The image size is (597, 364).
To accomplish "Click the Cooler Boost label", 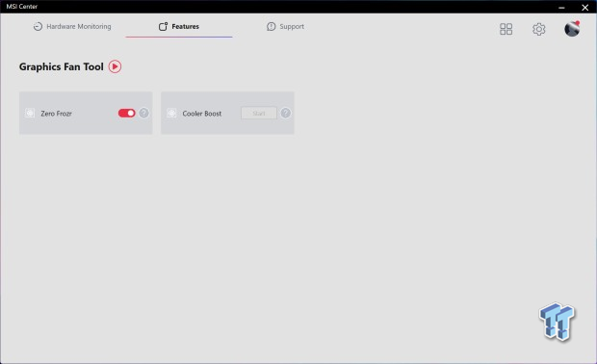I will pos(202,114).
